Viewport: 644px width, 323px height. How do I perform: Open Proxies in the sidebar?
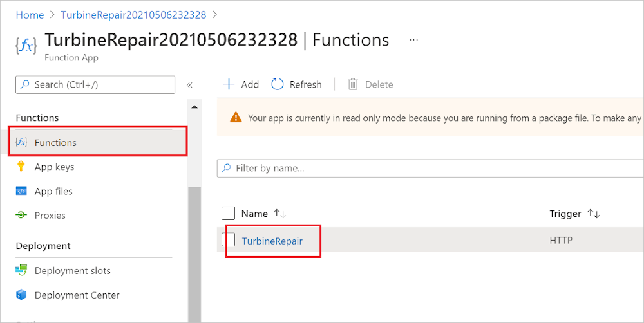(x=50, y=215)
